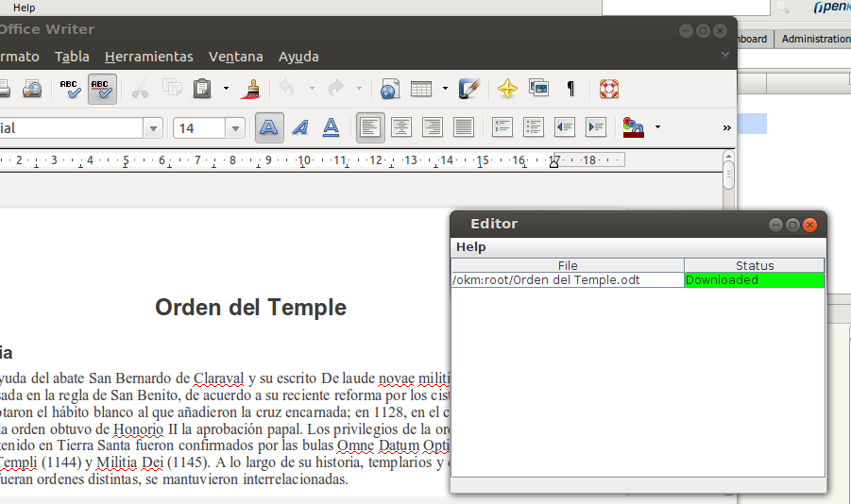Viewport: 851px width, 504px height.
Task: Run the spelling and grammar check
Action: [x=71, y=89]
